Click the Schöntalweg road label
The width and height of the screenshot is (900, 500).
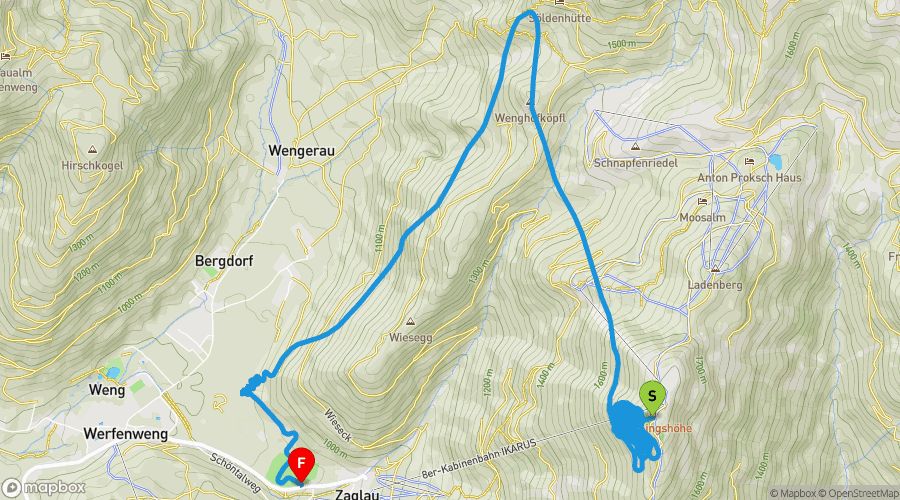pyautogui.click(x=235, y=473)
